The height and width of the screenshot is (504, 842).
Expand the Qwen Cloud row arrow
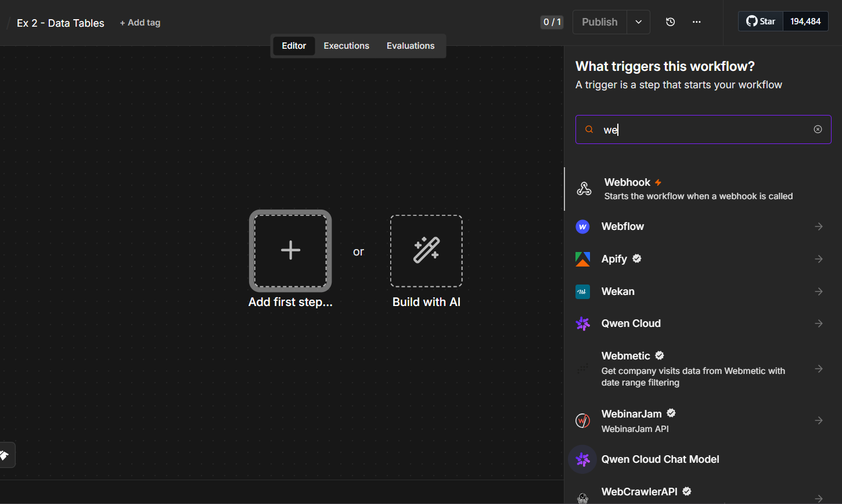pos(819,323)
